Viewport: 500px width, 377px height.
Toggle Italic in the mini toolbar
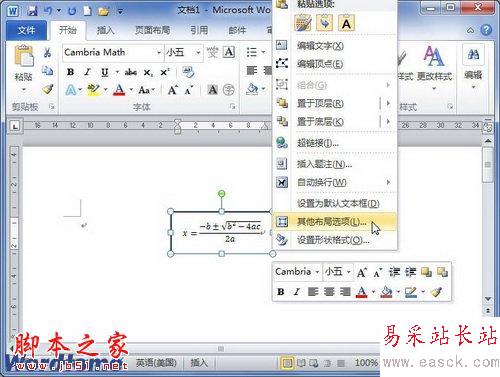click(296, 292)
